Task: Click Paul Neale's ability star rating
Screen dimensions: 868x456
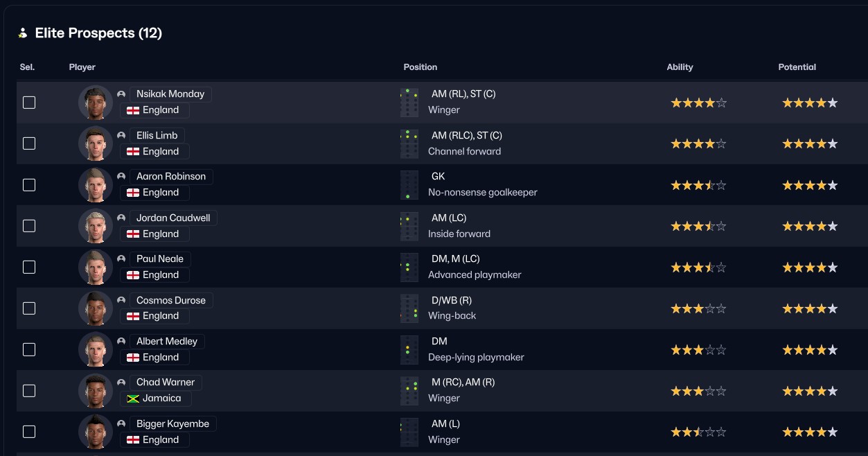Action: [x=698, y=268]
